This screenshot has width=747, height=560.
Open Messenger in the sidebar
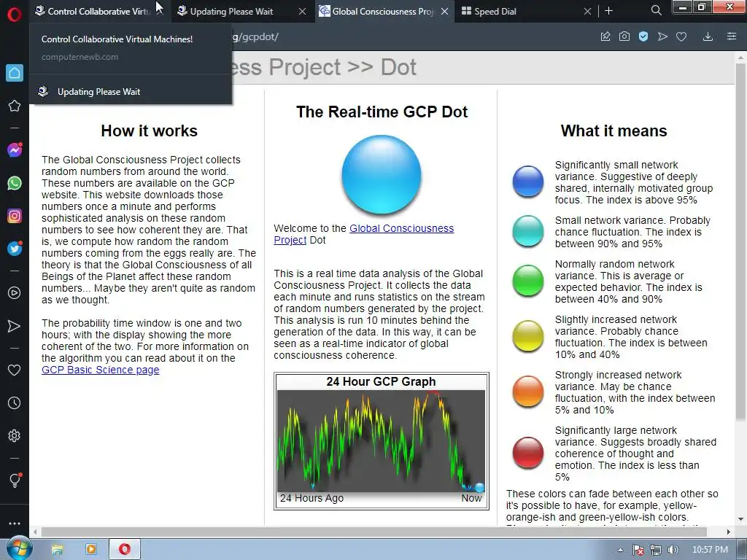15,150
